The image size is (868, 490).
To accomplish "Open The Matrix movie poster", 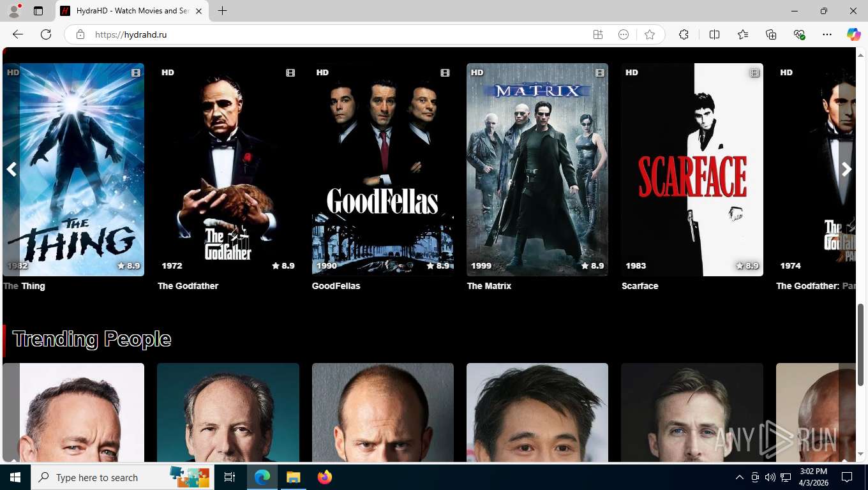I will 537,170.
